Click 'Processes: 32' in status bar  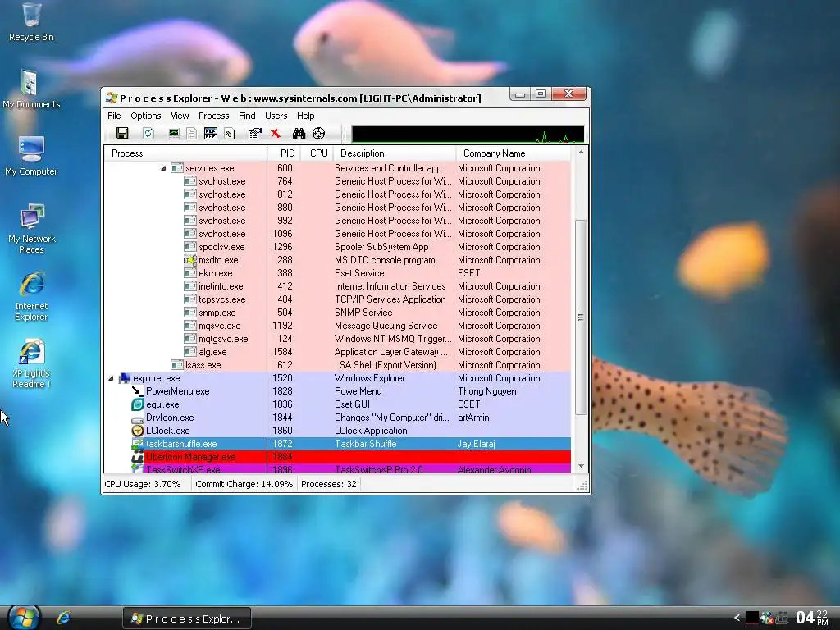[328, 484]
